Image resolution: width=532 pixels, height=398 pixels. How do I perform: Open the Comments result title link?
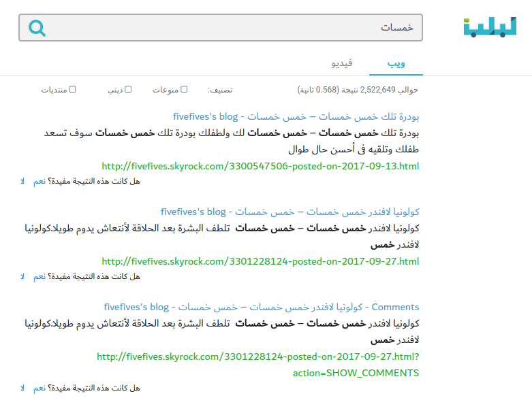pyautogui.click(x=262, y=307)
